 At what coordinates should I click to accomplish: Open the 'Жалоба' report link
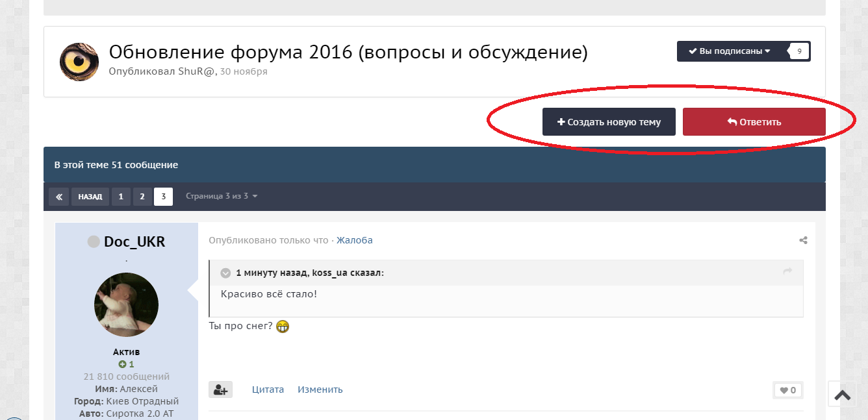[355, 240]
